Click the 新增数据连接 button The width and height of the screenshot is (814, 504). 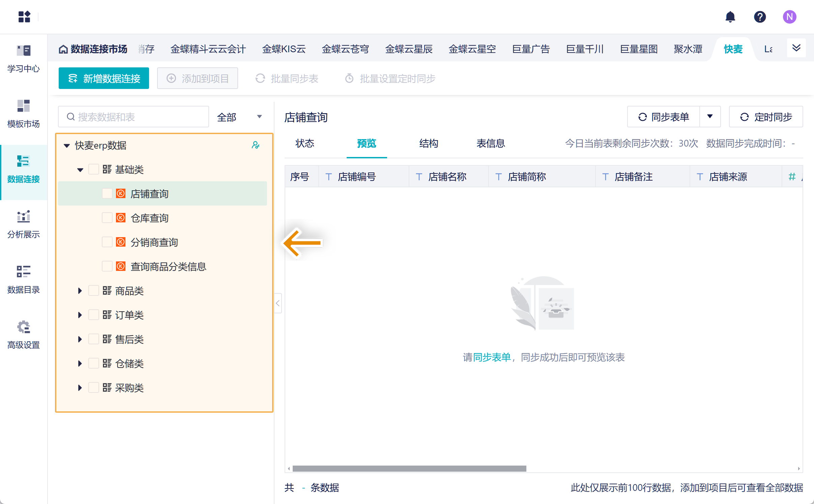pyautogui.click(x=104, y=78)
